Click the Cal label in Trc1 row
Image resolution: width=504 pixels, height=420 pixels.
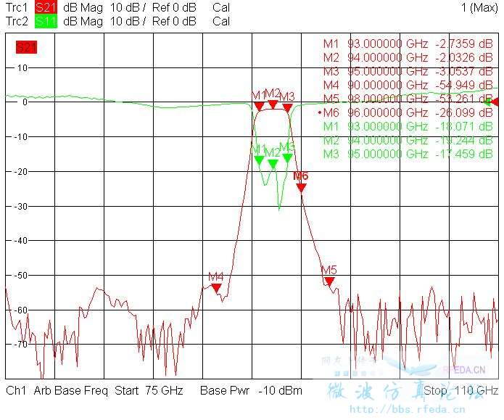(x=221, y=7)
